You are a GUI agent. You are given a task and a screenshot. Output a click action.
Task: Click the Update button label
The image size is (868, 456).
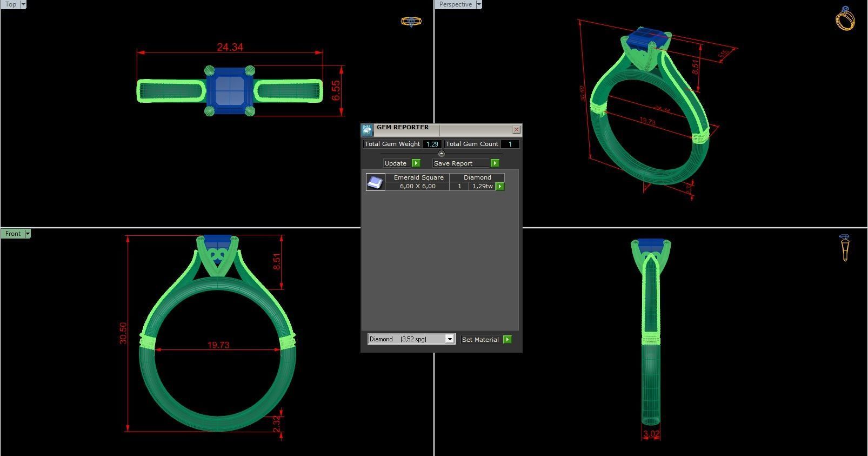[396, 163]
